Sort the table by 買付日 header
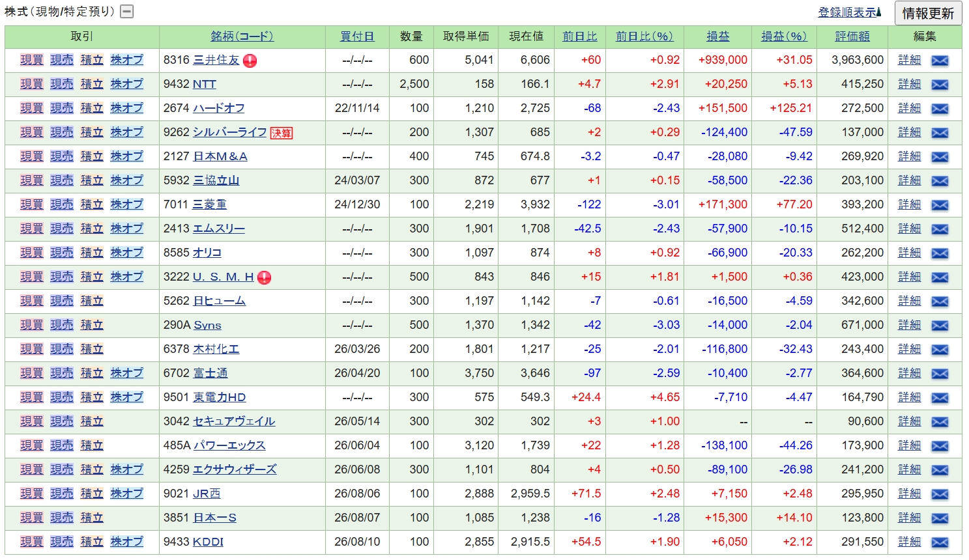The image size is (969, 560). click(357, 36)
